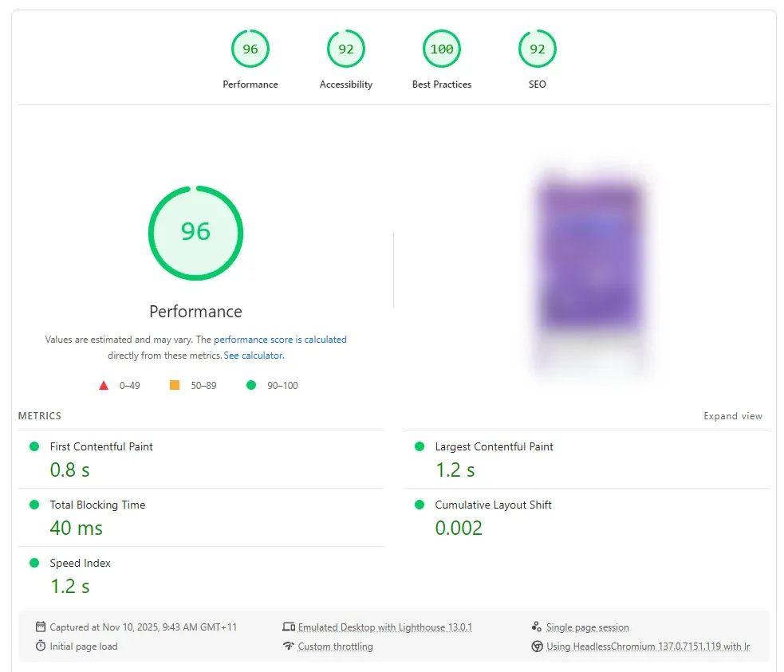
Task: Click the green circle marker for 90-100 range
Action: (x=251, y=385)
